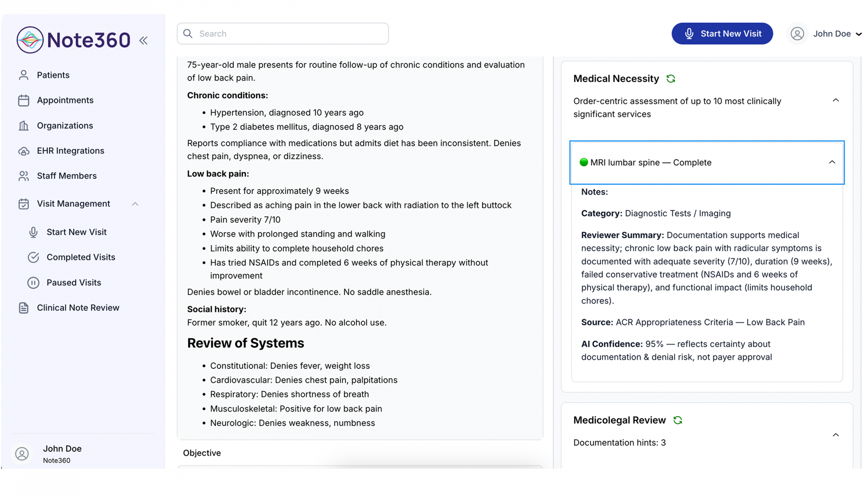Go to Completed Visits
Screen dimensions: 868x496
tap(81, 257)
